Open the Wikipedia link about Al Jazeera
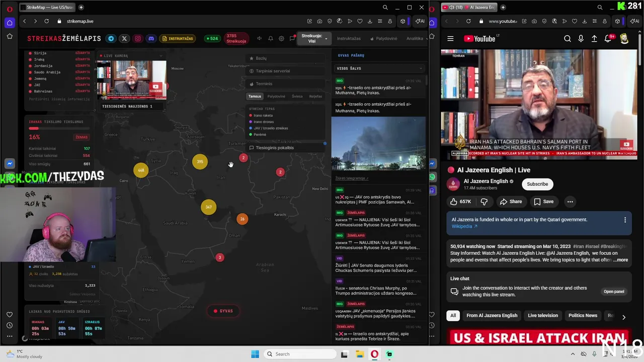Image resolution: width=644 pixels, height=362 pixels. pos(464,226)
